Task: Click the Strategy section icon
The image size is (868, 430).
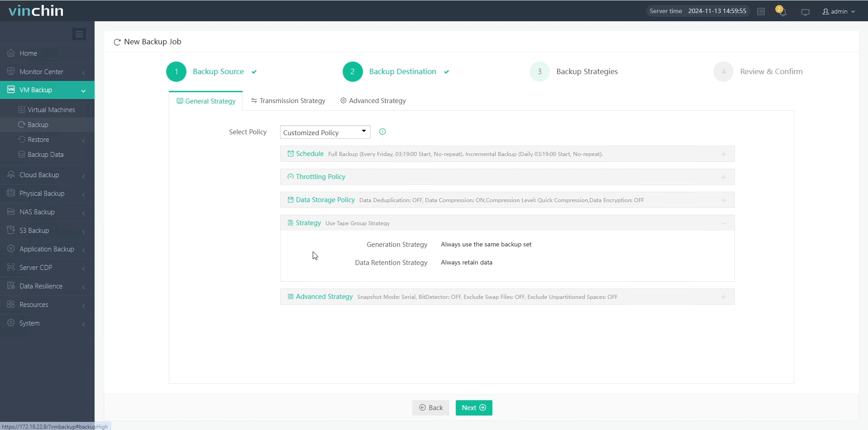Action: point(291,223)
